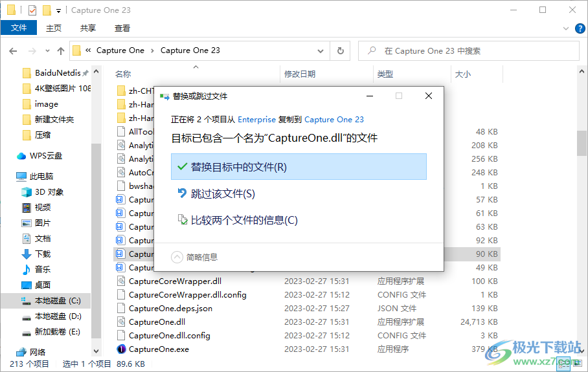Select CaptureOne.exe application file
588x372 pixels.
(x=159, y=349)
